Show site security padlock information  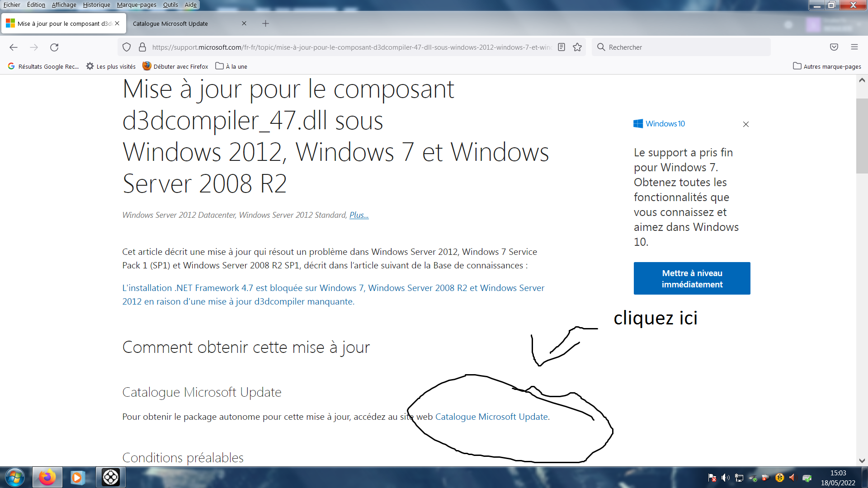[142, 47]
